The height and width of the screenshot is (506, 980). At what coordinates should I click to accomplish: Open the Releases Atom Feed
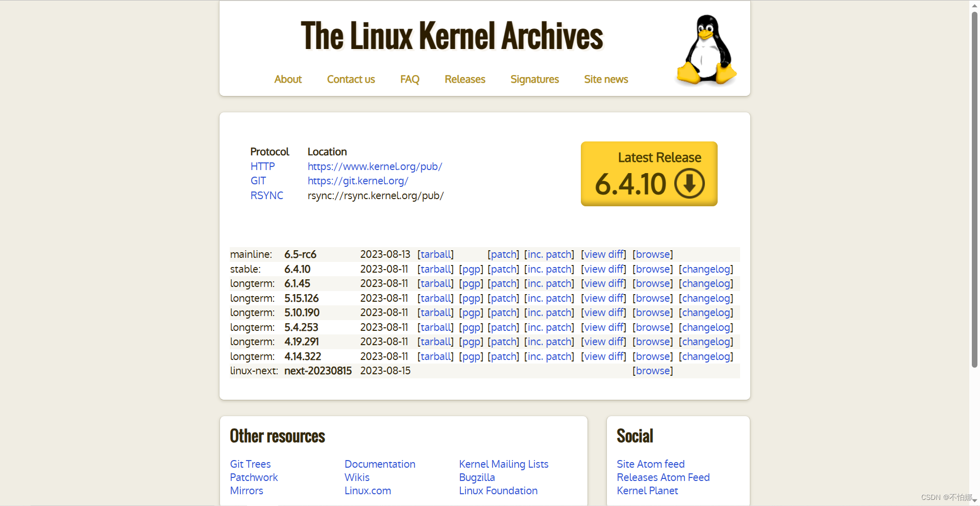pyautogui.click(x=663, y=477)
